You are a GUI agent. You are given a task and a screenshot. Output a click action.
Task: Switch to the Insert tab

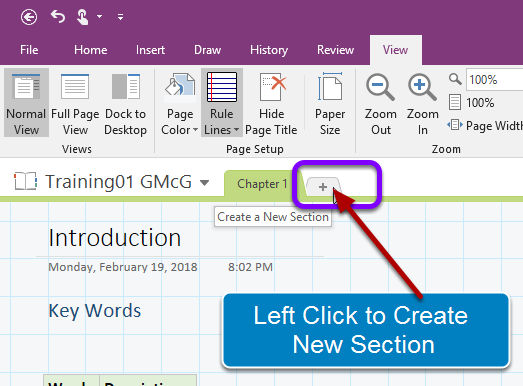[x=150, y=50]
